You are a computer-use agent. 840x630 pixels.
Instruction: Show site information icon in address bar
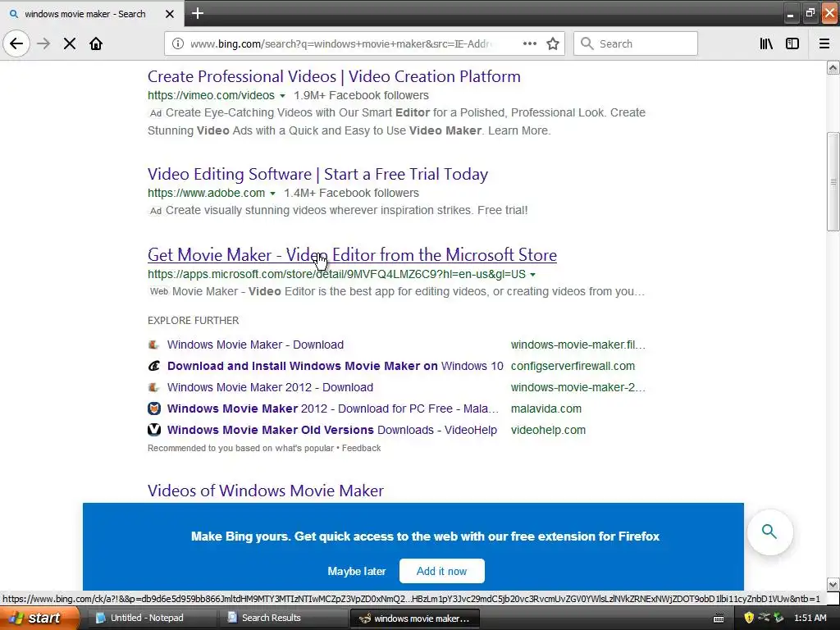click(178, 44)
